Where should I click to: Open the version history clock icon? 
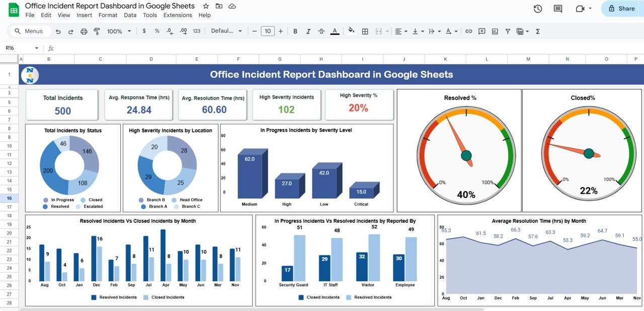538,9
